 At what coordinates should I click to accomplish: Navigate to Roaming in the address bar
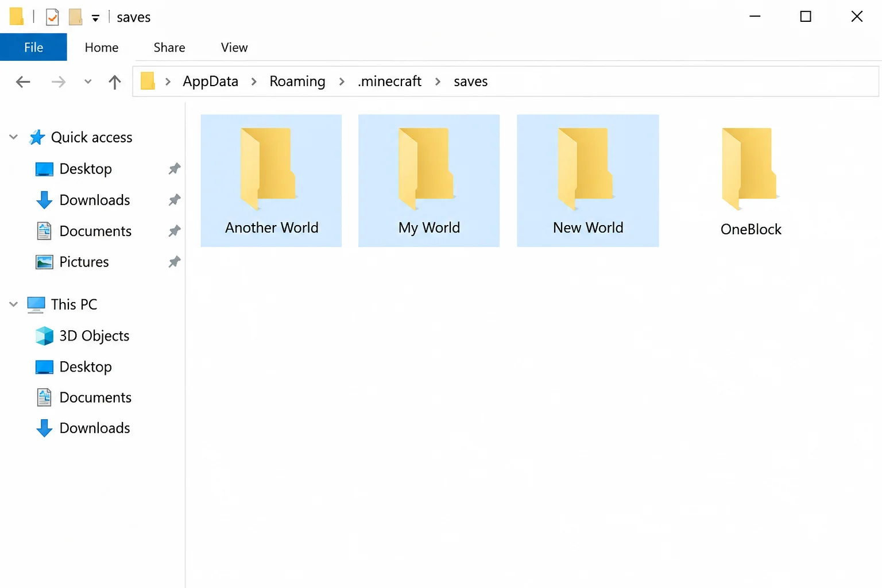click(x=297, y=82)
